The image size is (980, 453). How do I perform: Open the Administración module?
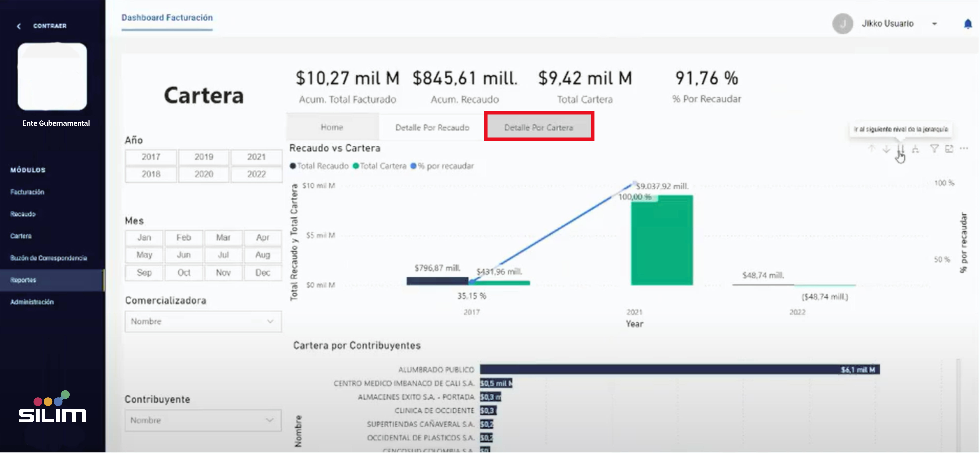pyautogui.click(x=32, y=302)
